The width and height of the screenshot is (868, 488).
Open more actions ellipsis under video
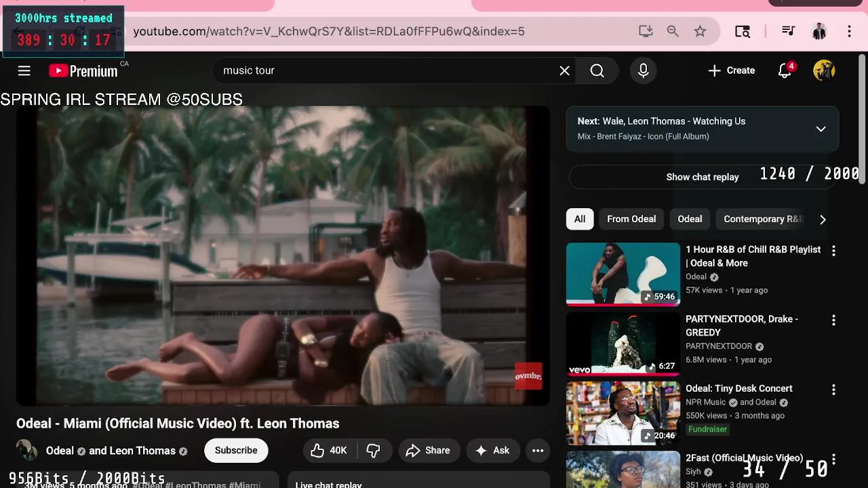538,450
